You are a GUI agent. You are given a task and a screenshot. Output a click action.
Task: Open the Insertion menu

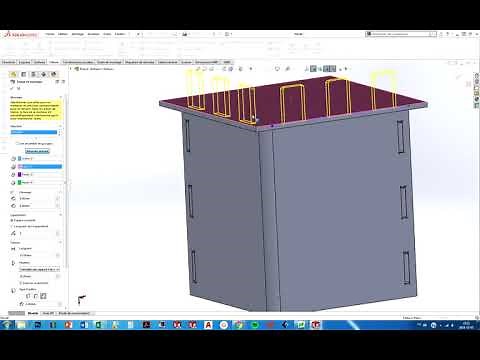point(94,34)
